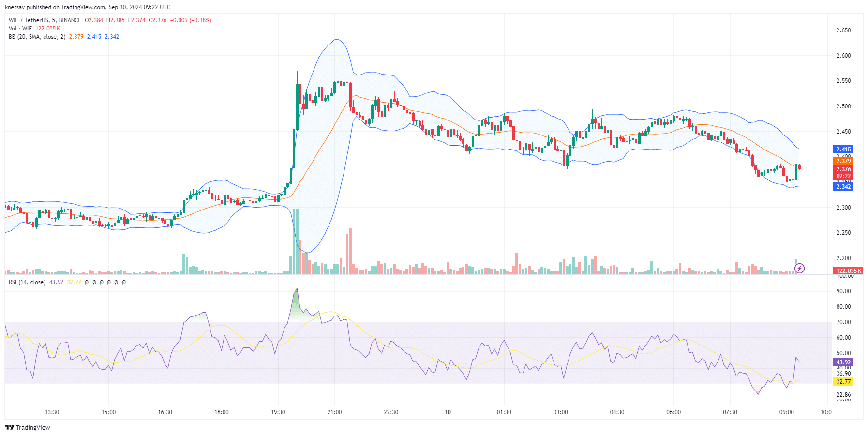
Task: Click the 07:30 time axis label
Action: (730, 412)
